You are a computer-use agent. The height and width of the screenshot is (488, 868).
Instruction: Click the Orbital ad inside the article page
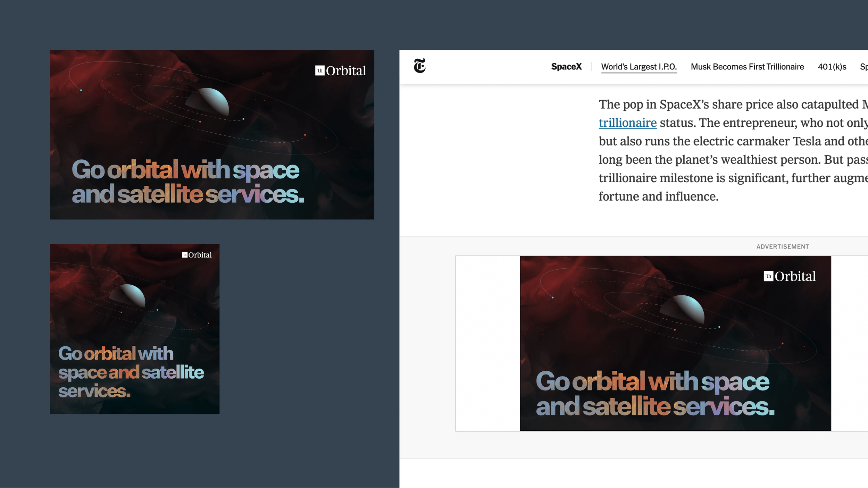[675, 343]
